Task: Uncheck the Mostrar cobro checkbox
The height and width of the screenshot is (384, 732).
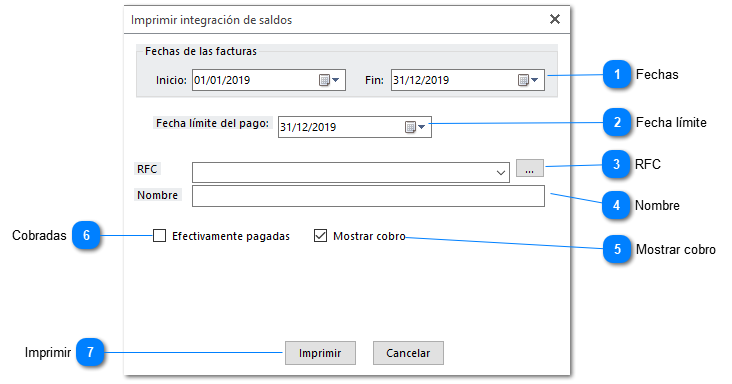Action: [x=320, y=236]
